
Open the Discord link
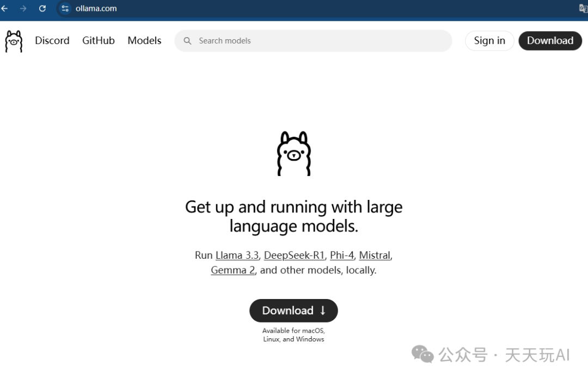click(52, 40)
